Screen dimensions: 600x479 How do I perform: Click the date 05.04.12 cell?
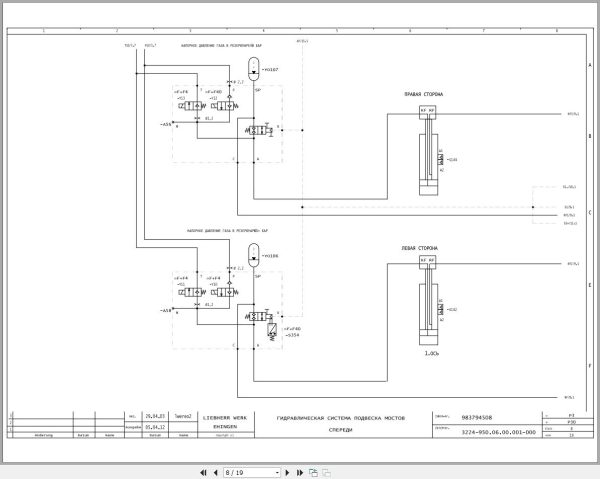[x=155, y=427]
